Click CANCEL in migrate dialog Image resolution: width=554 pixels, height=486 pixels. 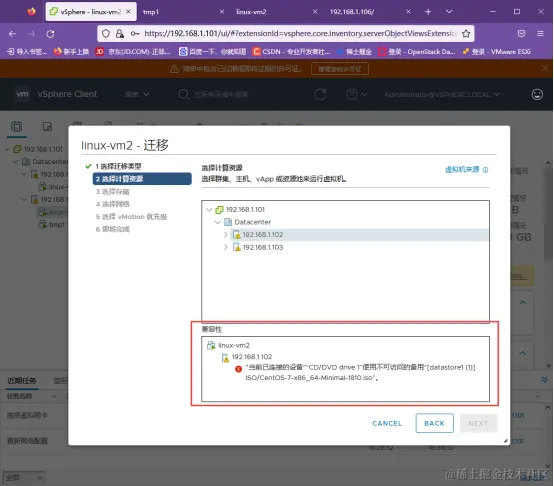coord(387,423)
